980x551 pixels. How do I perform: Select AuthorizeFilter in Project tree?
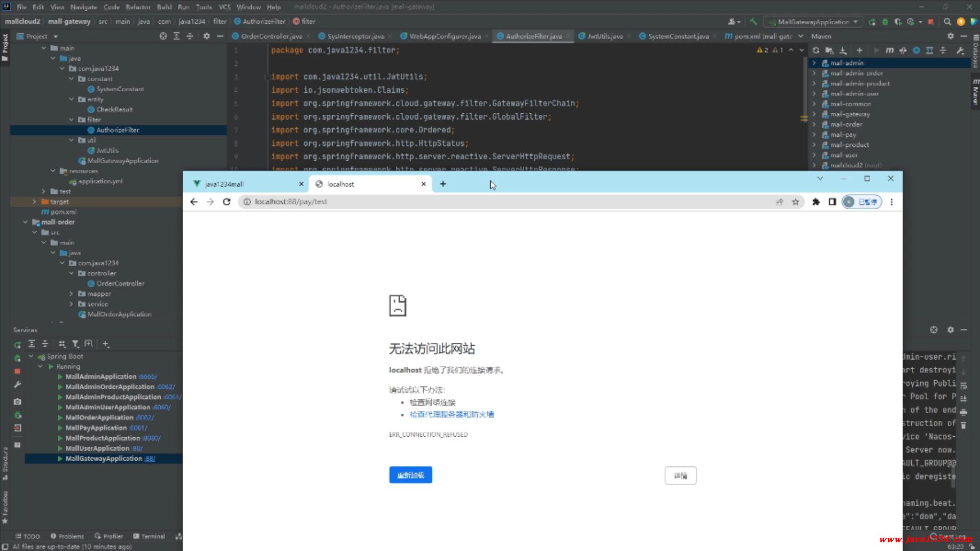point(117,130)
